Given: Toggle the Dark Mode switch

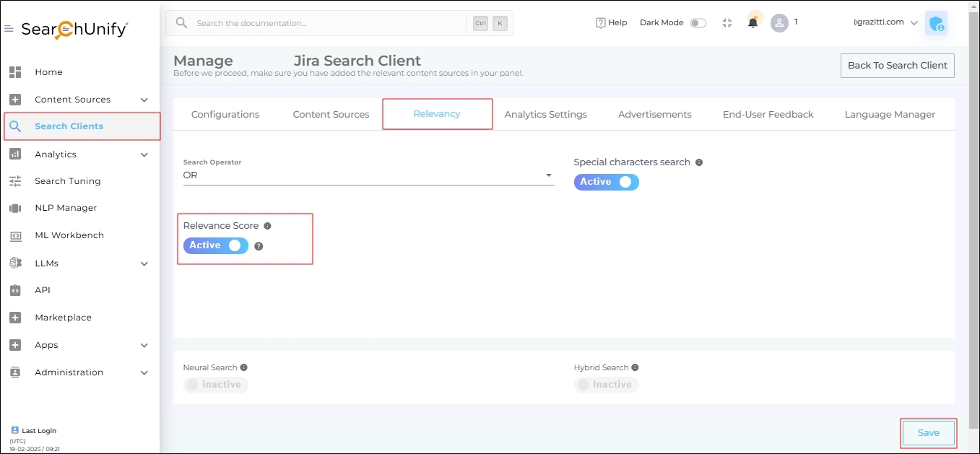Looking at the screenshot, I should 698,23.
